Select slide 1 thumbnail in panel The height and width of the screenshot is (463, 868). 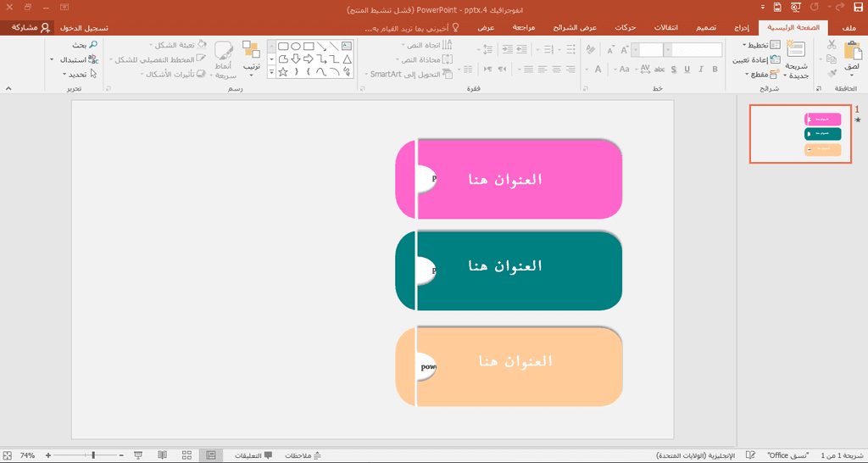coord(800,133)
